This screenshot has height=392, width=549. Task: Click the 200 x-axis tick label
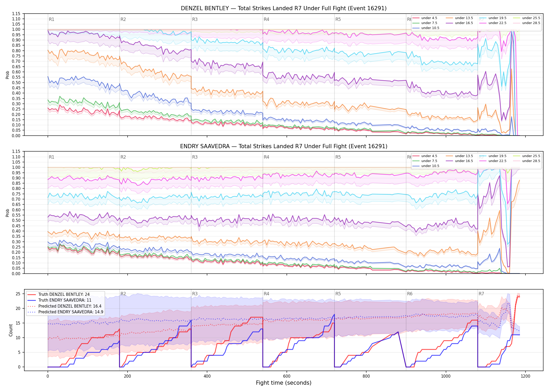(x=127, y=376)
